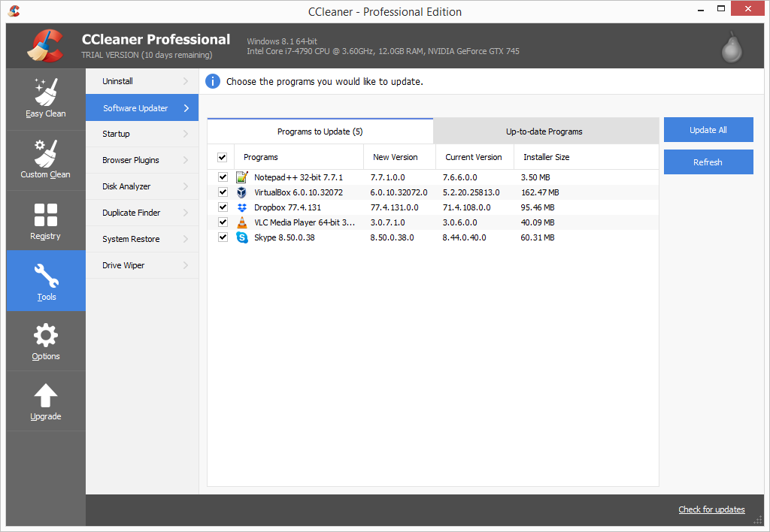Select the Easy Clean broom icon
Screen dimensions: 770x532
tap(45, 92)
